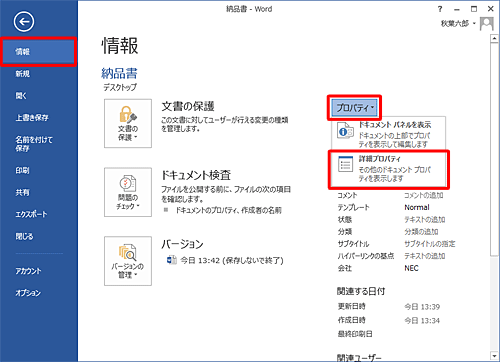Image resolution: width=500 pixels, height=362 pixels.
Task: Maximize the Word window
Action: [474, 9]
